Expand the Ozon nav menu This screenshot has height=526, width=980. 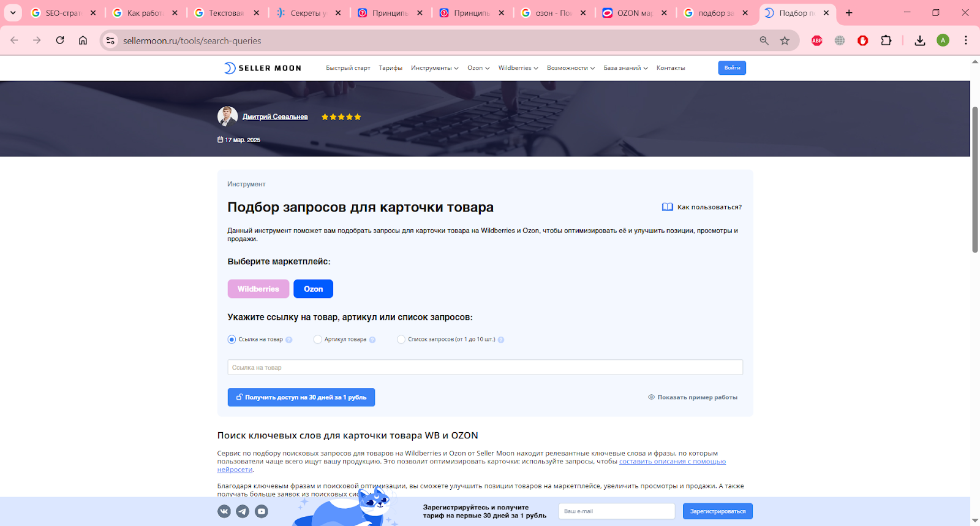(x=478, y=68)
